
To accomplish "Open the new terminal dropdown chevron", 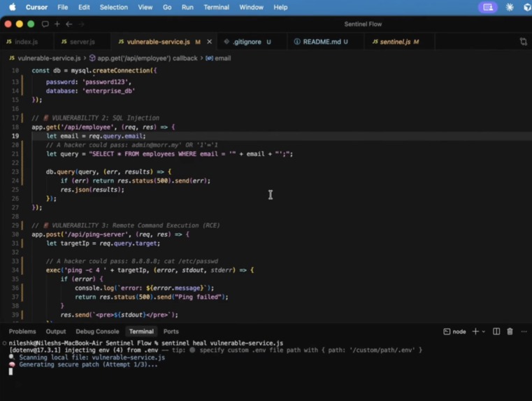I will pos(484,332).
